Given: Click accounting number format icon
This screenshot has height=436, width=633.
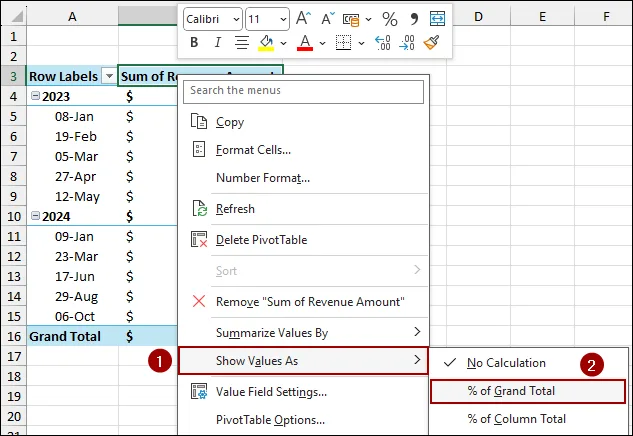Looking at the screenshot, I should point(351,19).
